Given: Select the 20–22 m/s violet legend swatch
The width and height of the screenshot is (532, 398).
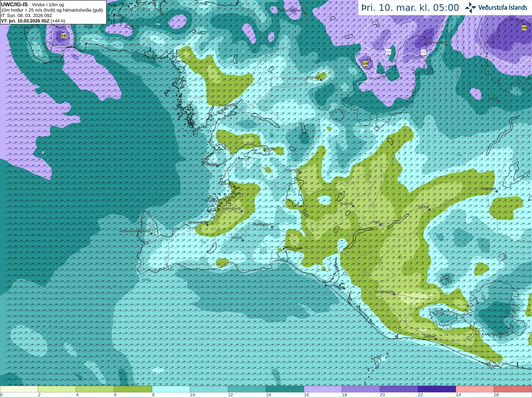Looking at the screenshot, I should [x=399, y=389].
